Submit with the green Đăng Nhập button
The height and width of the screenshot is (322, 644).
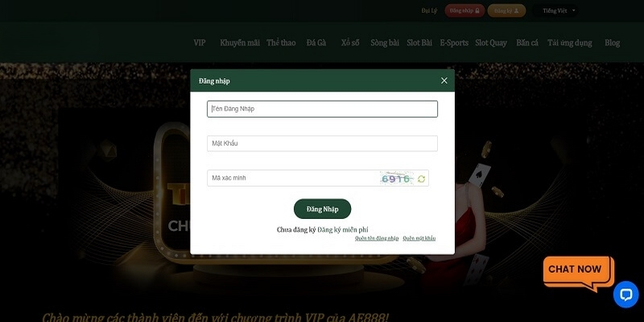tap(323, 209)
